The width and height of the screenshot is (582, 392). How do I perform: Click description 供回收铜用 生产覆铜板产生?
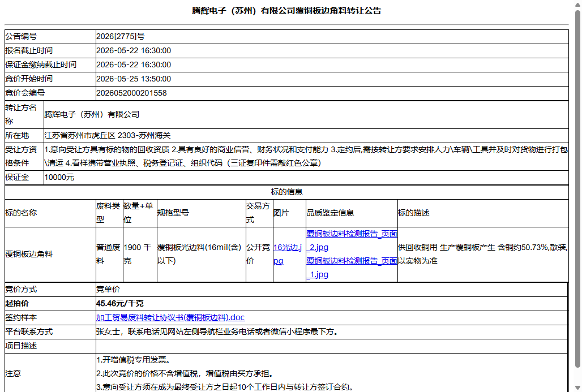(447, 247)
